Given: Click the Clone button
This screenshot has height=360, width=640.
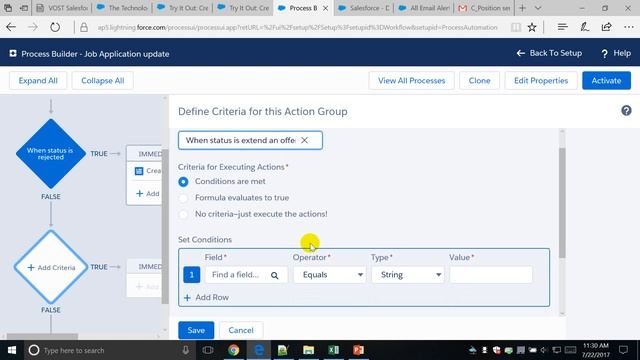Looking at the screenshot, I should tap(479, 80).
